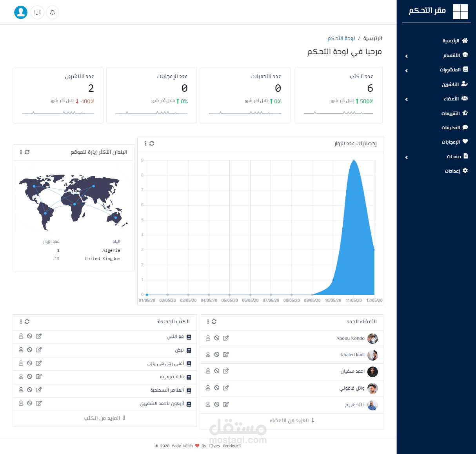Image resolution: width=476 pixels, height=454 pixels.
Task: Edit member خالد عجيم
Action: 226,405
